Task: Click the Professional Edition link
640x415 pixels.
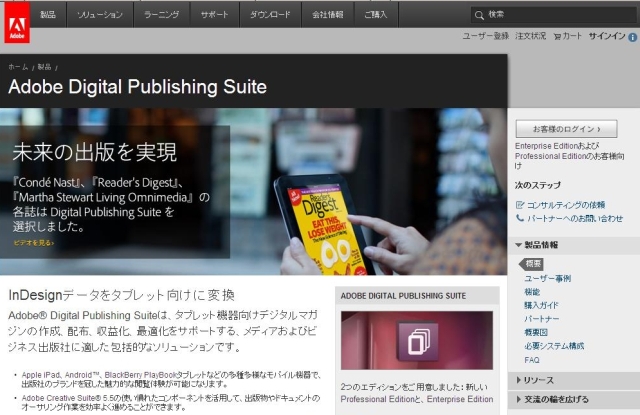Action: (378, 399)
